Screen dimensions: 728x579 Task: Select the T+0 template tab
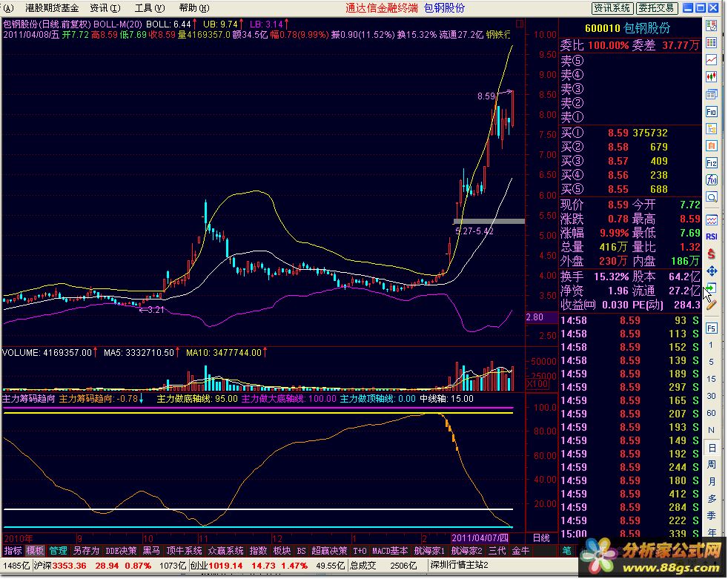360,551
